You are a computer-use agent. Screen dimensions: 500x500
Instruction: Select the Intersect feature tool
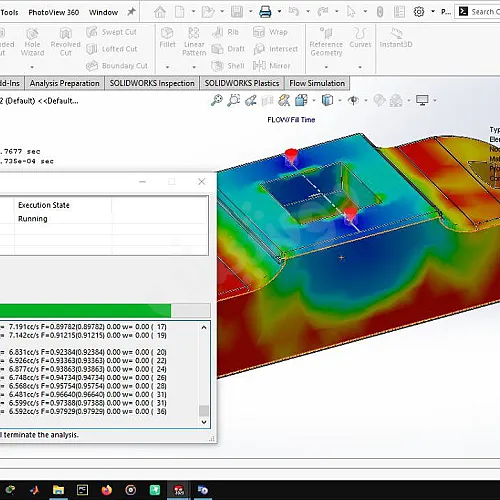tap(275, 49)
